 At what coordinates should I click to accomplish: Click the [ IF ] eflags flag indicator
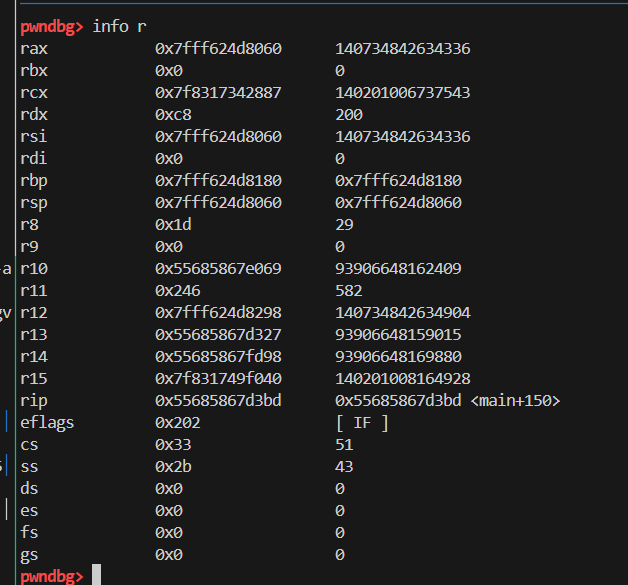pyautogui.click(x=362, y=422)
